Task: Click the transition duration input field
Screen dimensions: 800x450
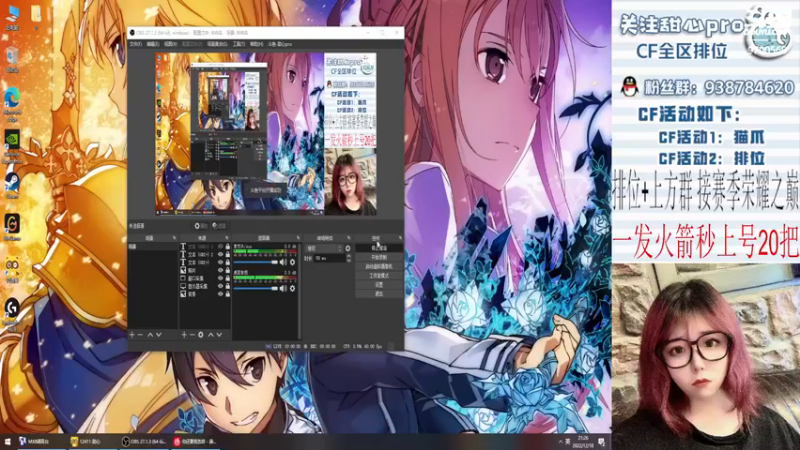Action: [330, 259]
